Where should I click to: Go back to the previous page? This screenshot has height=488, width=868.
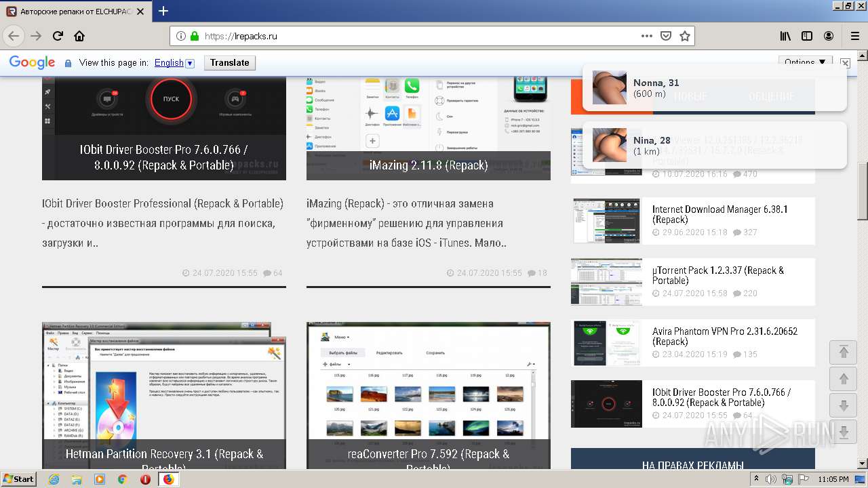[14, 36]
